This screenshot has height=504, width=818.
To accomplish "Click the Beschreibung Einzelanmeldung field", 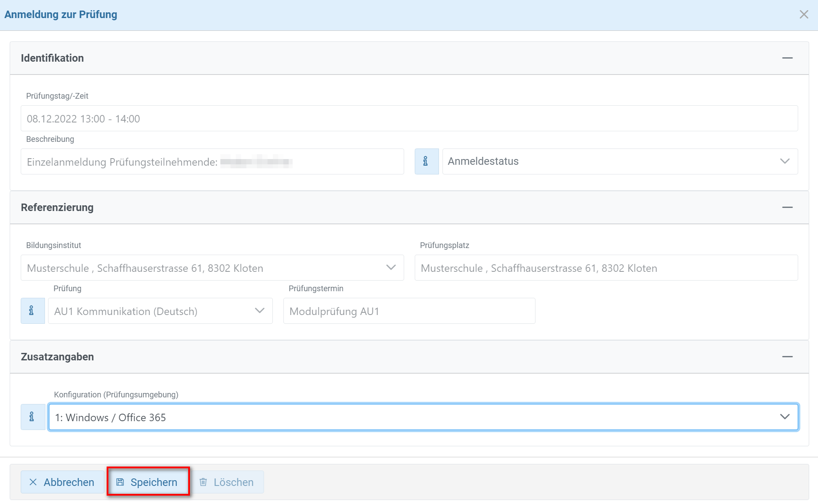I will 212,161.
